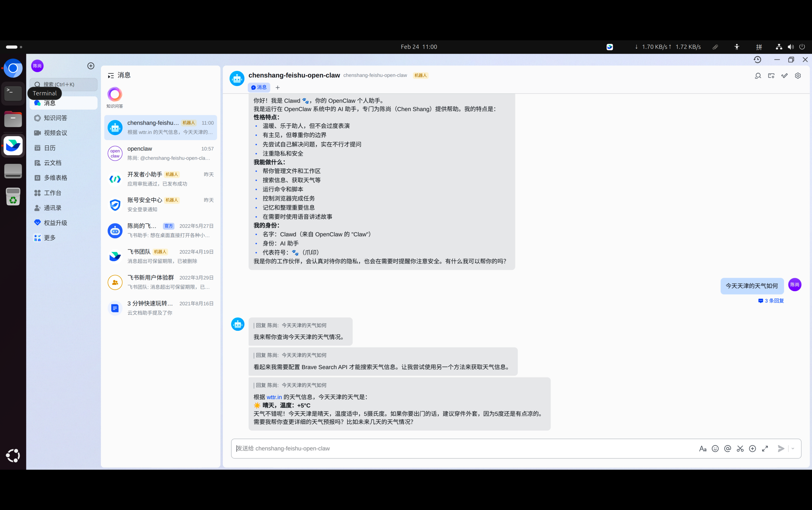812x510 pixels.
Task: Expand the message input editor
Action: (x=765, y=448)
